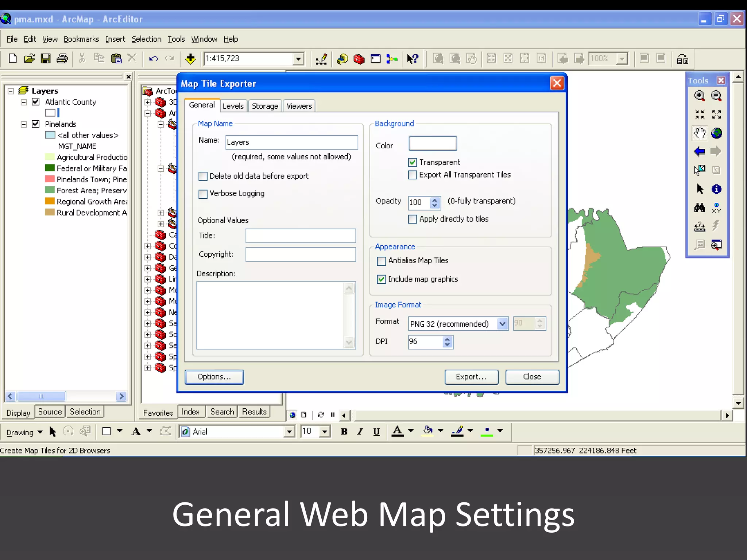Click the Copyright input field
The image size is (747, 560).
(301, 254)
